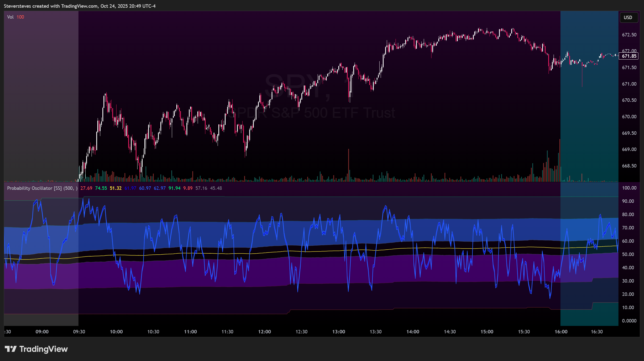The height and width of the screenshot is (361, 644).
Task: Click the 670.50 price scale label
Action: tap(629, 100)
